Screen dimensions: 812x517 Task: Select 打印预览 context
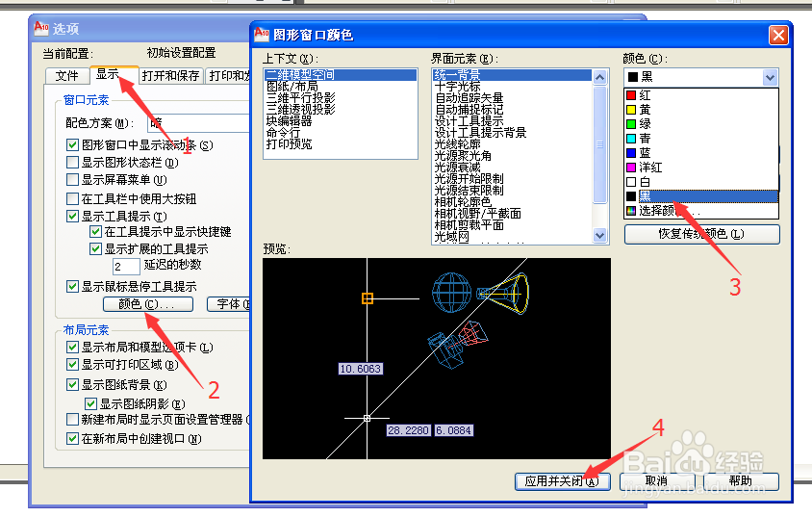[x=289, y=144]
